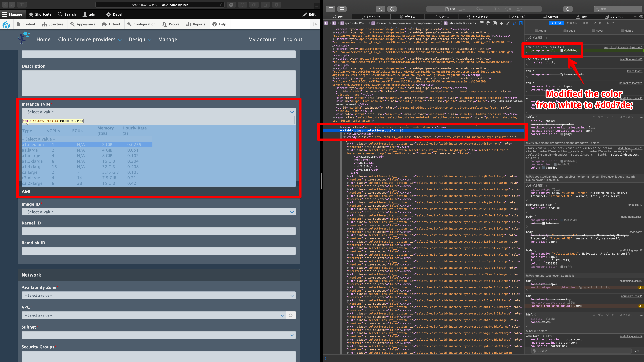This screenshot has width=644, height=362.
Task: Click the My account link
Action: tap(262, 39)
